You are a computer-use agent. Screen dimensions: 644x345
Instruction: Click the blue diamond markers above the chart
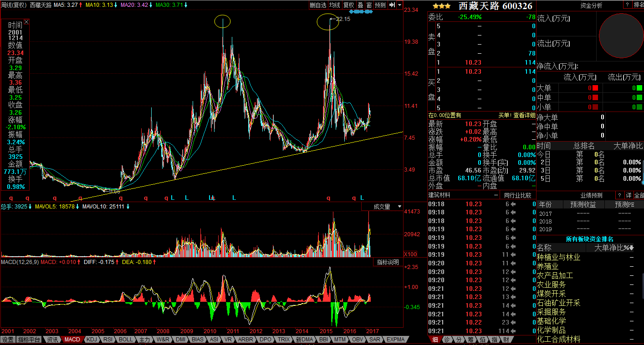[361, 12]
